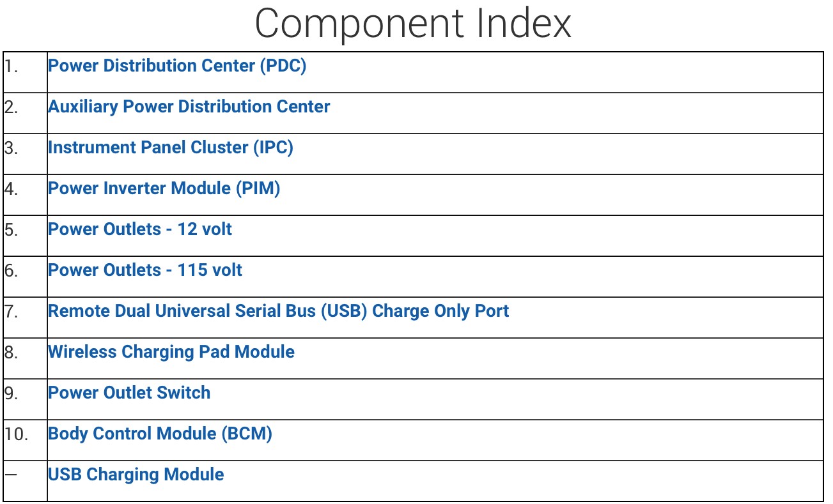This screenshot has height=504, width=833.
Task: Click the Component Index heading
Action: point(413,24)
